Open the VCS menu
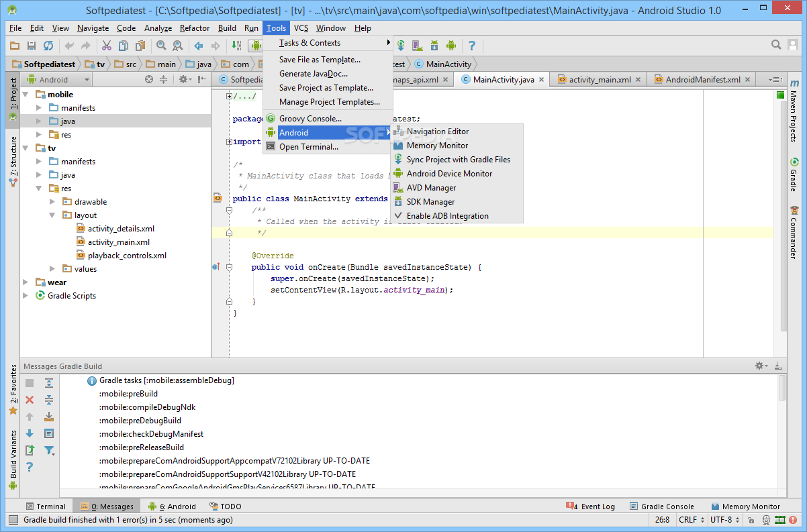The height and width of the screenshot is (532, 807). 301,28
